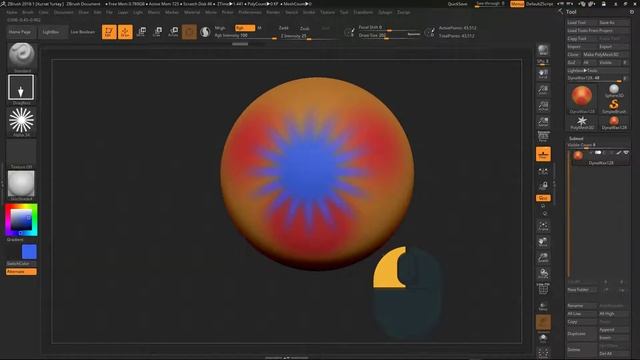Toggle the Zadd button
640x360 pixels.
[283, 28]
